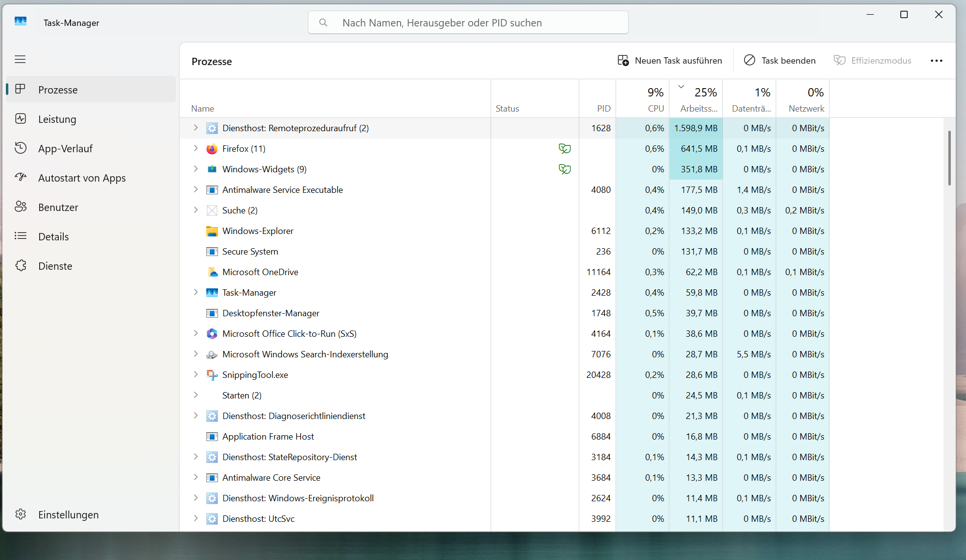
Task: Switch to the Leistung page
Action: pyautogui.click(x=91, y=119)
